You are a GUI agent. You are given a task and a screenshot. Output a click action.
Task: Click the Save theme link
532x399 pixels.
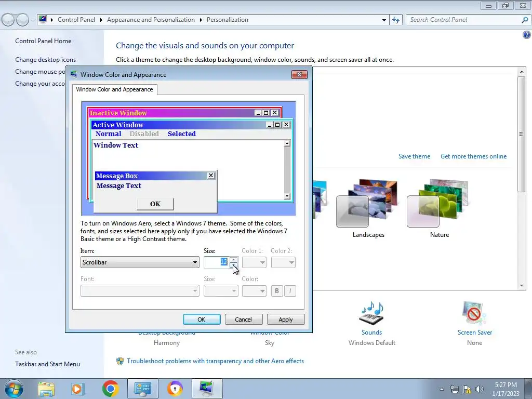click(414, 156)
